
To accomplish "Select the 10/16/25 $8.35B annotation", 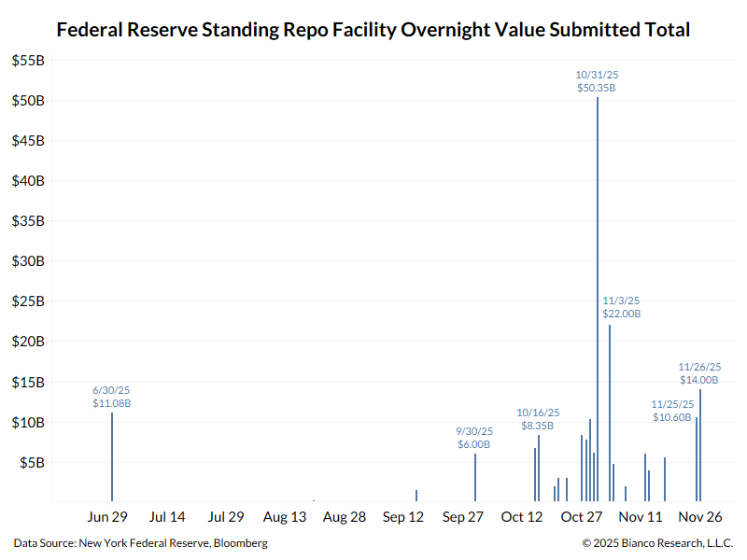I will [x=540, y=418].
